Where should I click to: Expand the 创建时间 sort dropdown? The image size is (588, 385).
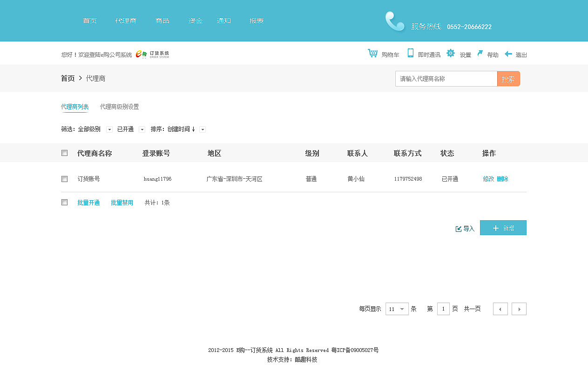tap(203, 129)
